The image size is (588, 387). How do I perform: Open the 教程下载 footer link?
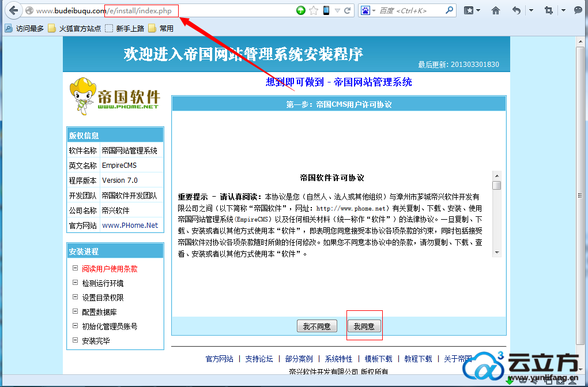pyautogui.click(x=418, y=359)
